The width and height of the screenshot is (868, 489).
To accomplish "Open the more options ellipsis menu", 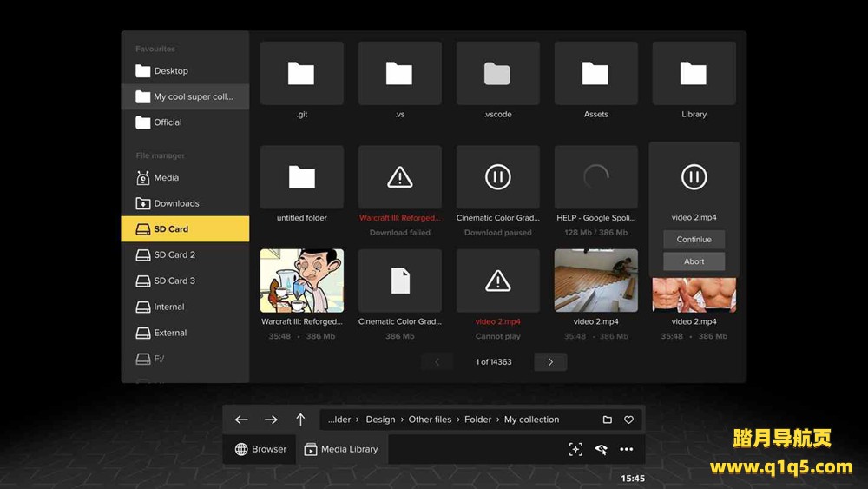I will tap(627, 449).
